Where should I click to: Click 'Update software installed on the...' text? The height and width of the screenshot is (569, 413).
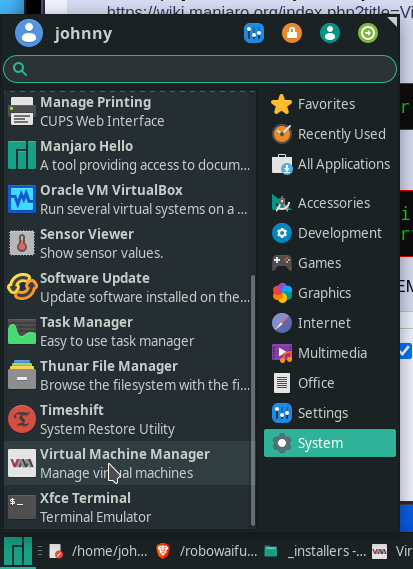click(x=145, y=297)
